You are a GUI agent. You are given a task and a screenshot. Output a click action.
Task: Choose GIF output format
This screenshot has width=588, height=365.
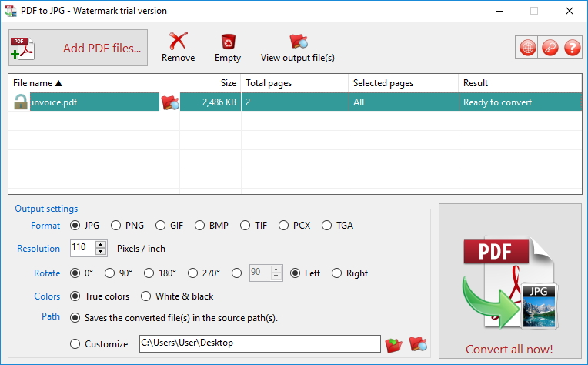tap(161, 226)
